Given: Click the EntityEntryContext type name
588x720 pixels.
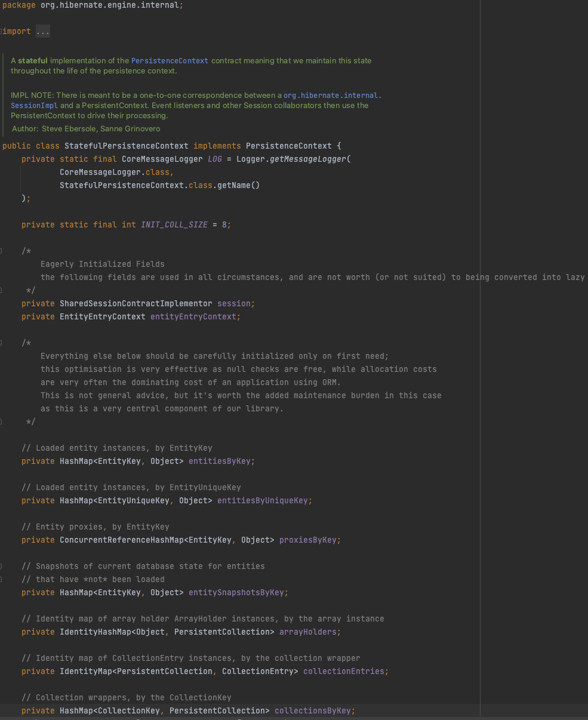Looking at the screenshot, I should pyautogui.click(x=103, y=317).
